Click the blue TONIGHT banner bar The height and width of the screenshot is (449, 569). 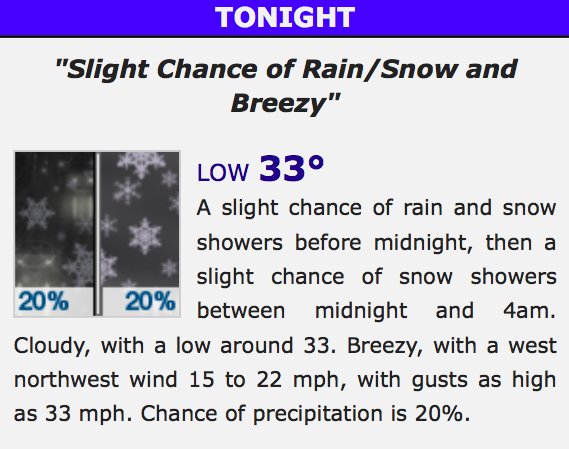[x=284, y=18]
